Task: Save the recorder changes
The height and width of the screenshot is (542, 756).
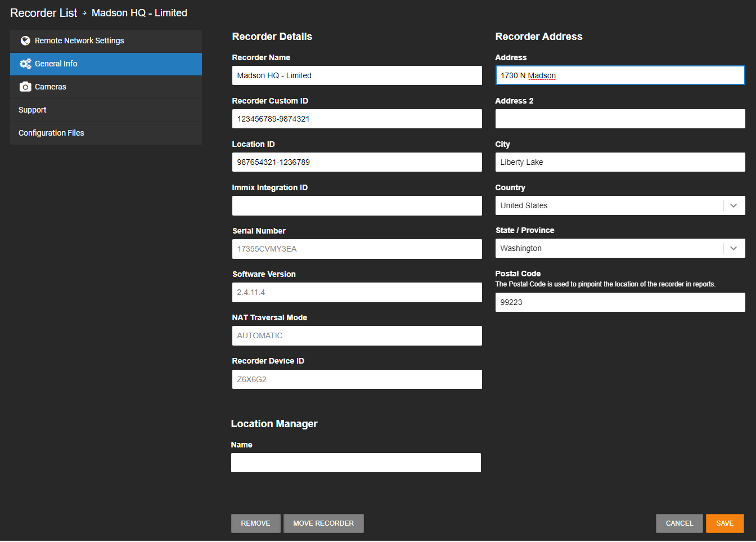Action: click(x=724, y=523)
